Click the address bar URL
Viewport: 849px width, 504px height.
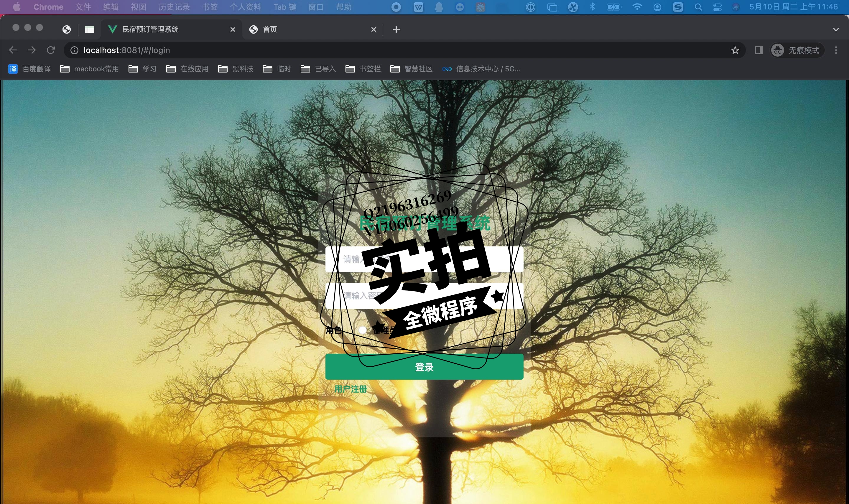pos(127,50)
